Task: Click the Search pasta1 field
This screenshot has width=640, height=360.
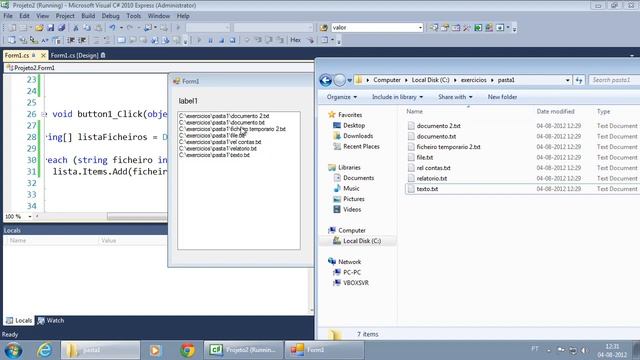Action: (614, 80)
